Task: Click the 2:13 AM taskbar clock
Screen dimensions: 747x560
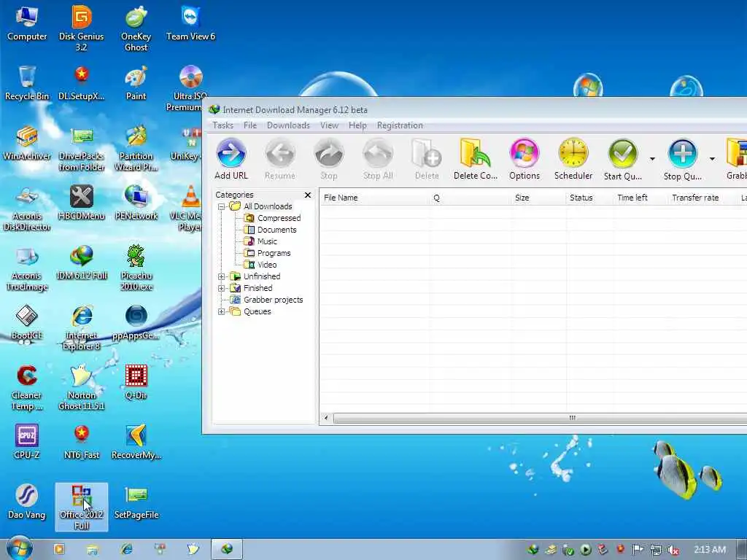Action: [709, 550]
